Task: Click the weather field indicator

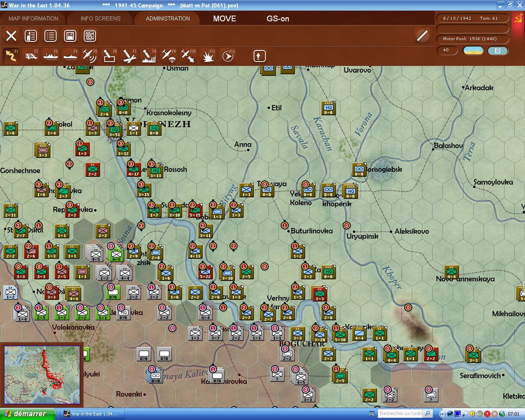Action: (473, 50)
